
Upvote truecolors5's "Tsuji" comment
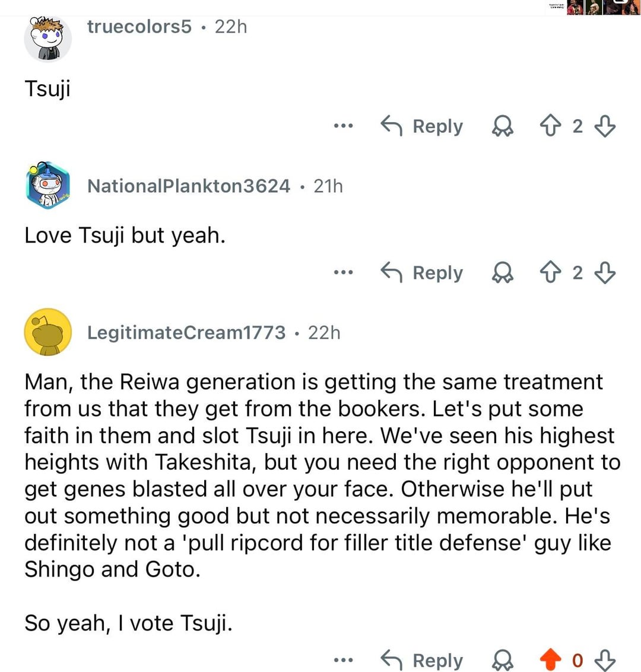pyautogui.click(x=550, y=126)
